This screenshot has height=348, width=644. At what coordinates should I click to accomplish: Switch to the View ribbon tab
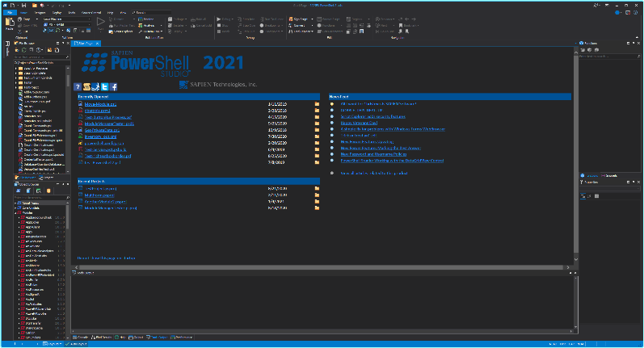123,13
